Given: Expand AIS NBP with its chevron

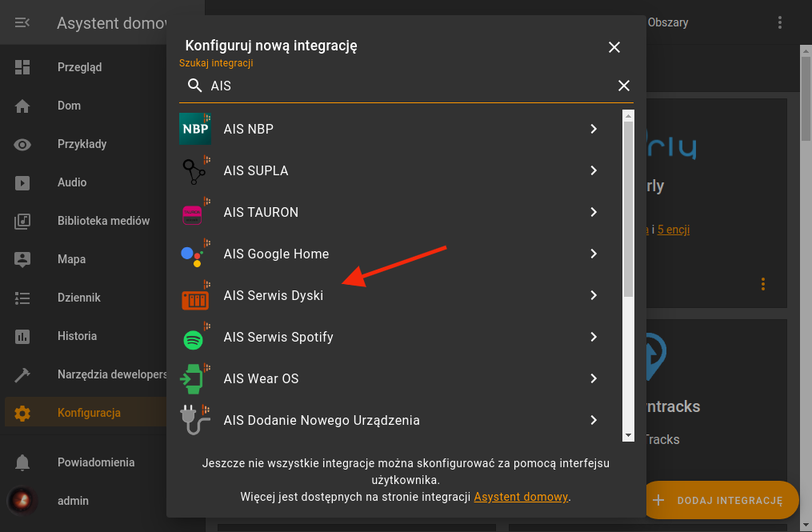Looking at the screenshot, I should [x=594, y=129].
